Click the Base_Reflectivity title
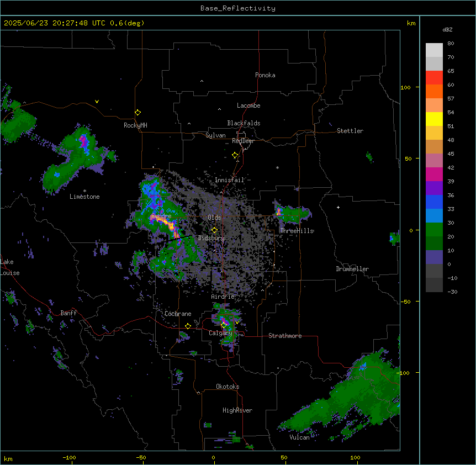 click(238, 8)
